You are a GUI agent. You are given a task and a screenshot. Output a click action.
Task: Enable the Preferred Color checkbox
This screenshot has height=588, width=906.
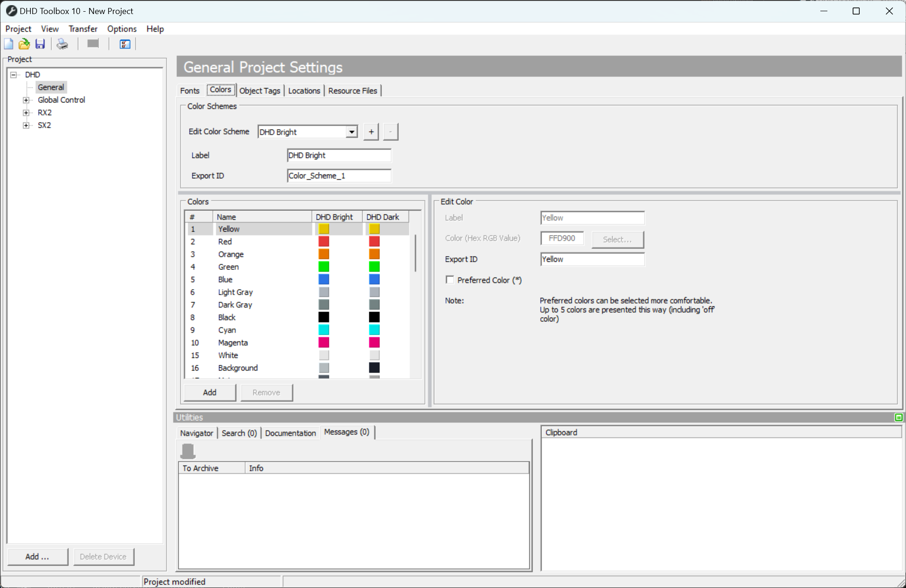coord(450,279)
